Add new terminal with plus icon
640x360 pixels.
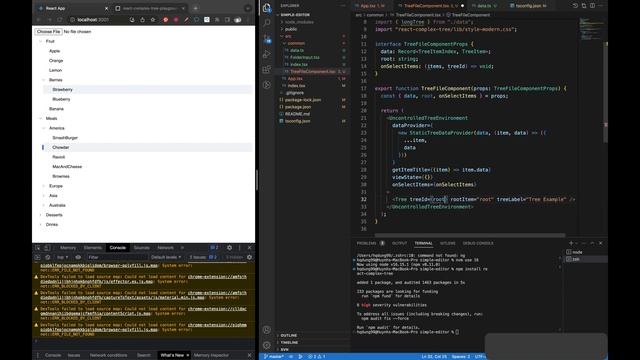pyautogui.click(x=571, y=243)
